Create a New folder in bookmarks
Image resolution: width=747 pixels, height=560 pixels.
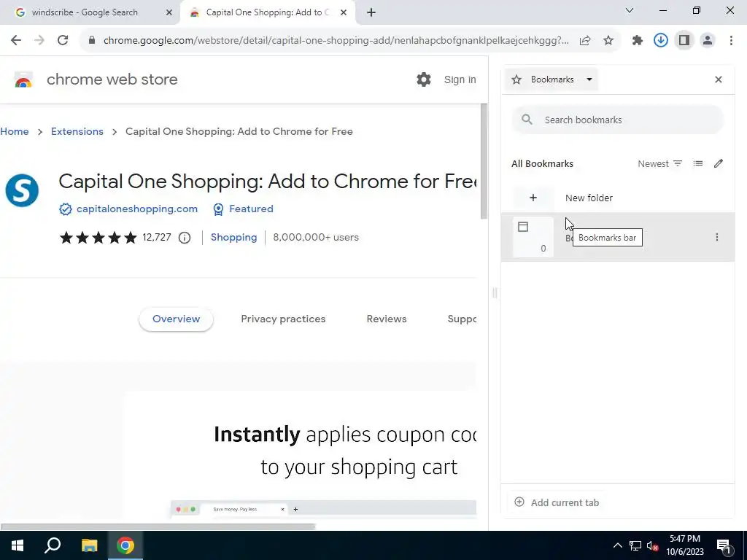pyautogui.click(x=618, y=198)
